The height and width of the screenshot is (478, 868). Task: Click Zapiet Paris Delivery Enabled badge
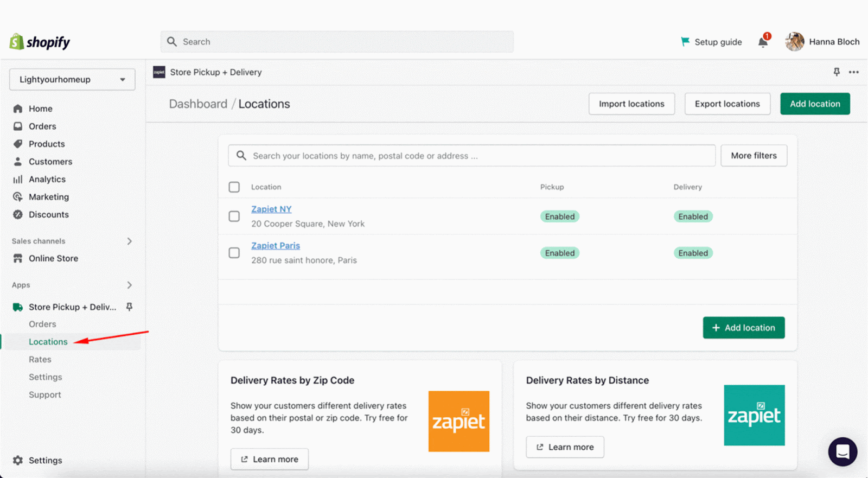point(693,253)
